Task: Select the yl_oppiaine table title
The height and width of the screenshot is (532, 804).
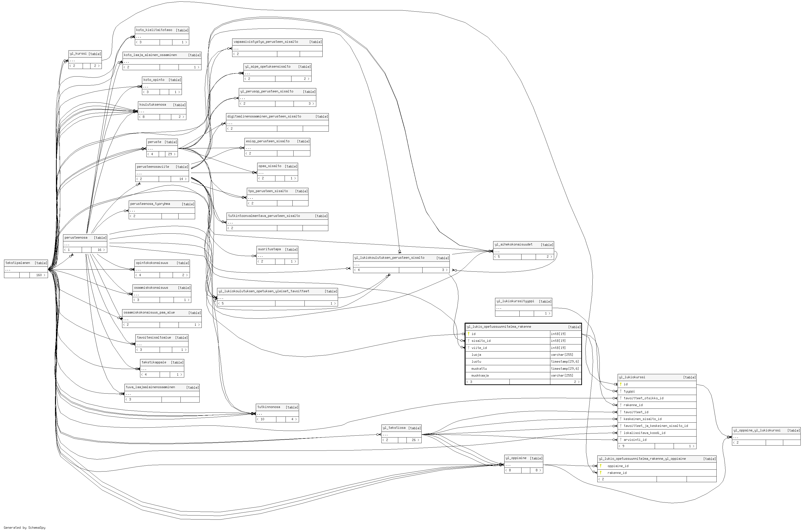Action: coord(516,458)
